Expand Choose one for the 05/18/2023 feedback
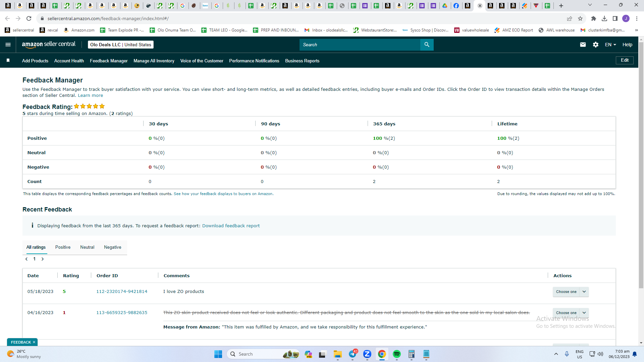This screenshot has height=362, width=644. [571, 292]
